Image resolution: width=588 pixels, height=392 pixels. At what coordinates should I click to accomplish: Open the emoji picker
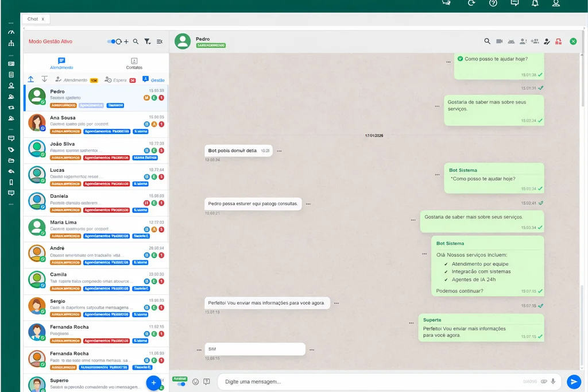coord(195,382)
